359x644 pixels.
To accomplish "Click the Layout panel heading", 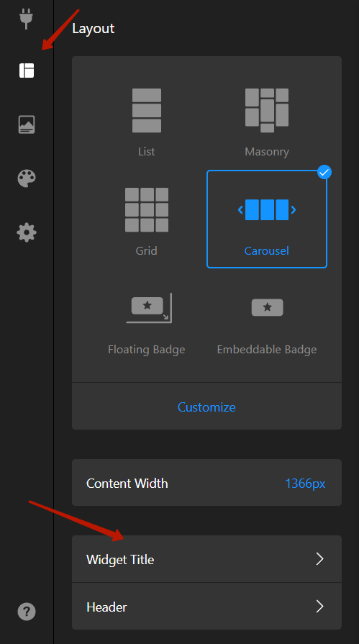I will click(x=94, y=29).
